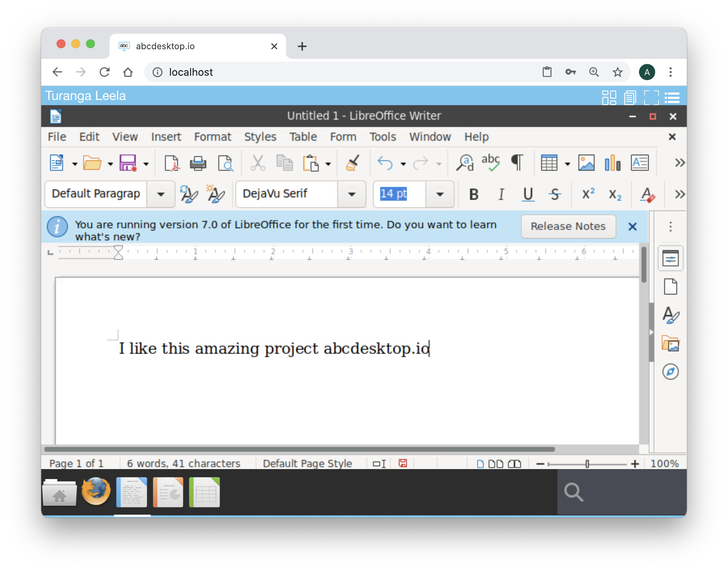Expand hidden formatting toolbar items

coord(679,194)
